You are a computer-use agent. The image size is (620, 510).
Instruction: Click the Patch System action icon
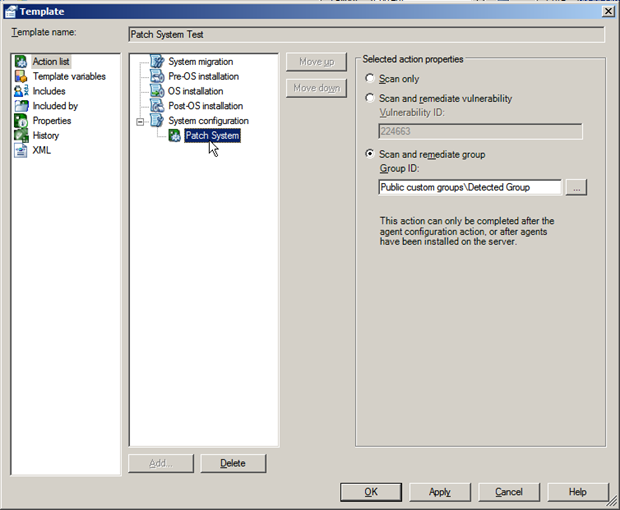coord(174,136)
